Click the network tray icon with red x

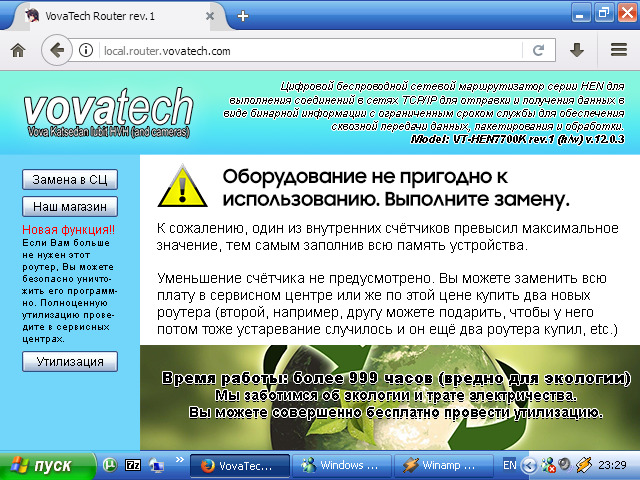[548, 465]
